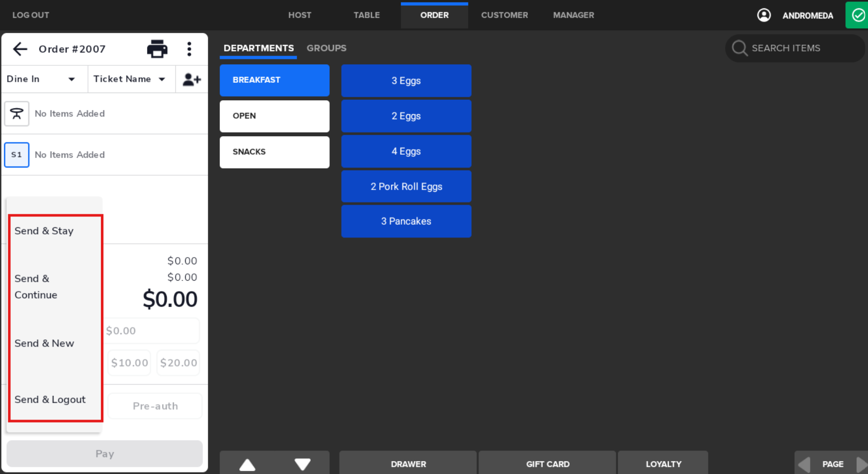Click the Search Items field

coord(795,48)
